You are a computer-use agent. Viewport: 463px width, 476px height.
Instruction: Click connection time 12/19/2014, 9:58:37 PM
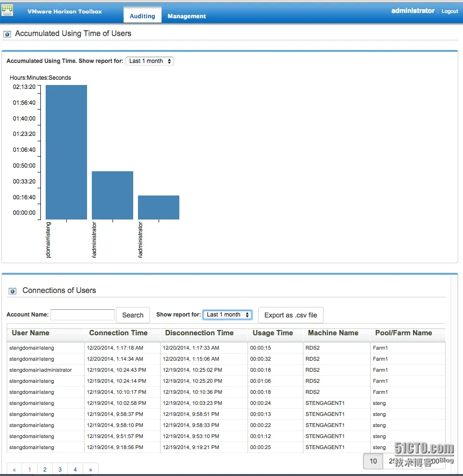tap(115, 414)
